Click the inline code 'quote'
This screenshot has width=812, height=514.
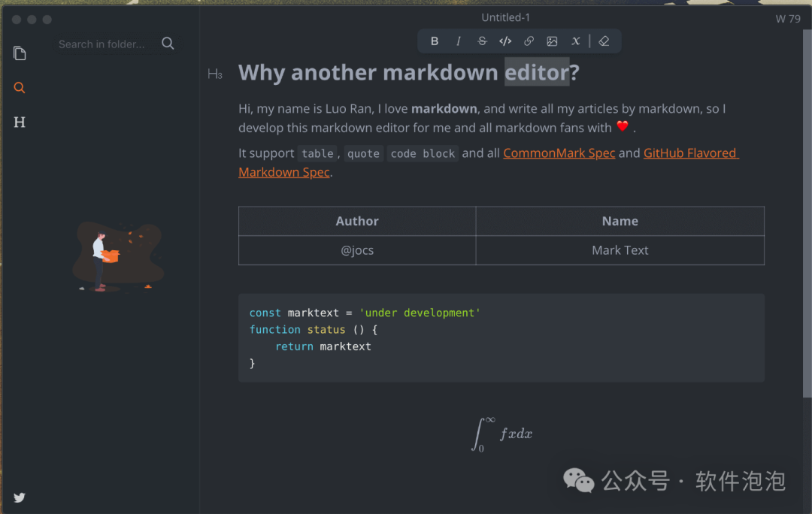363,154
